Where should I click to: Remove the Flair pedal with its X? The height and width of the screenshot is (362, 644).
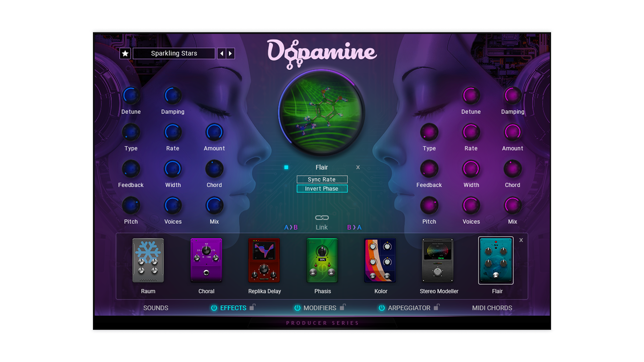click(x=521, y=240)
